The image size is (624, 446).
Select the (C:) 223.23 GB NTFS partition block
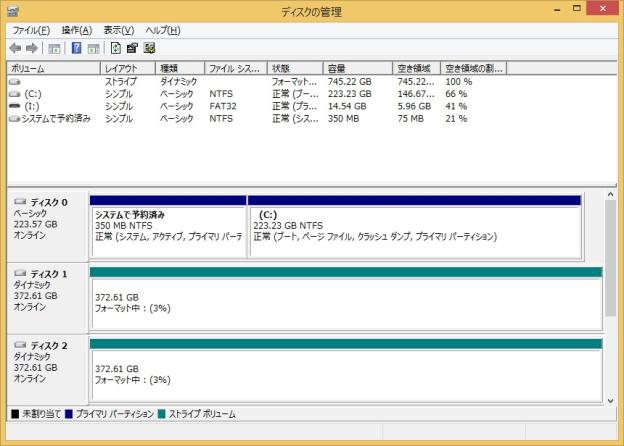(415, 227)
